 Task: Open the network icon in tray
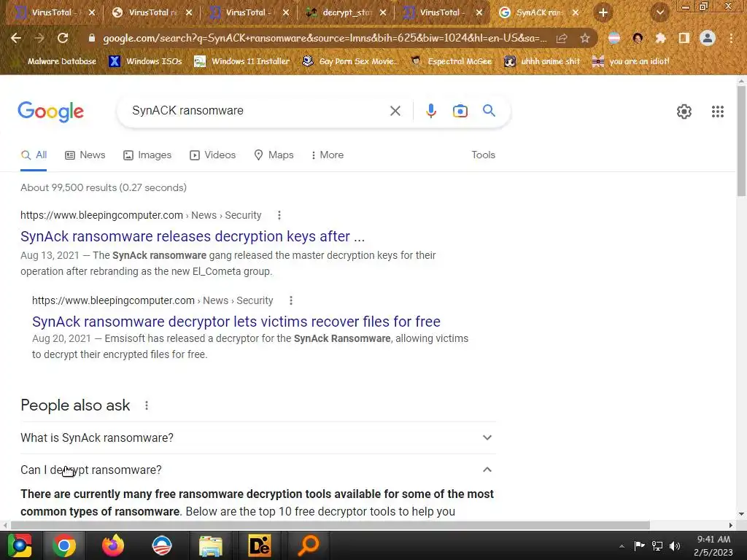657,546
